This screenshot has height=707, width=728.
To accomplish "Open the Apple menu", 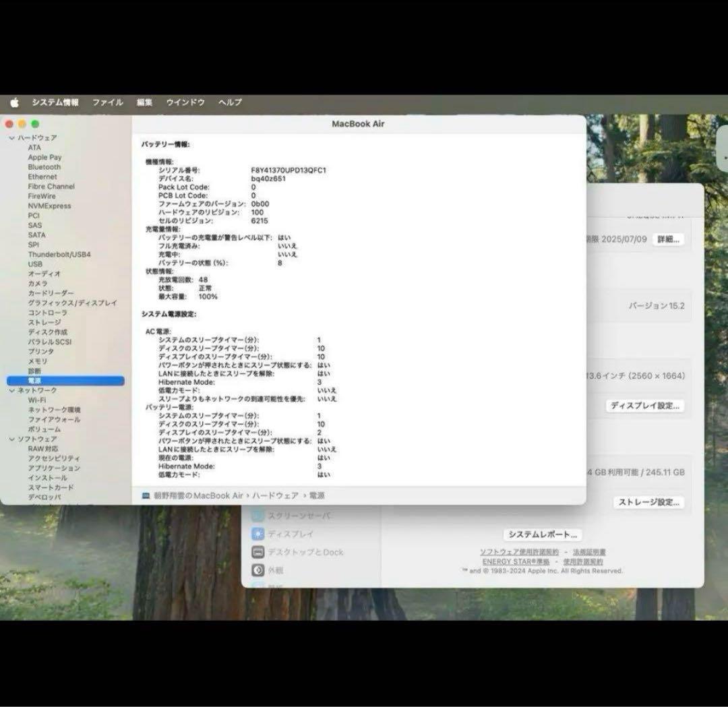I will click(14, 102).
